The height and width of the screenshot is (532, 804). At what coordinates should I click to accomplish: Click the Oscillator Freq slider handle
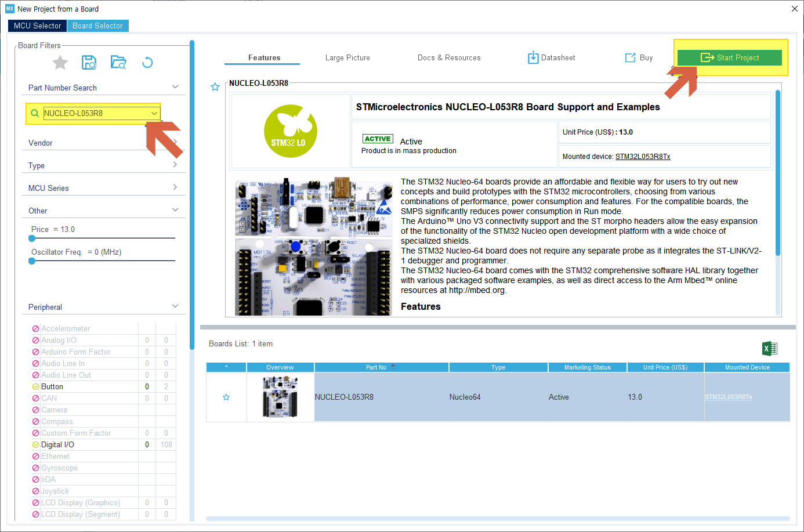coord(32,261)
